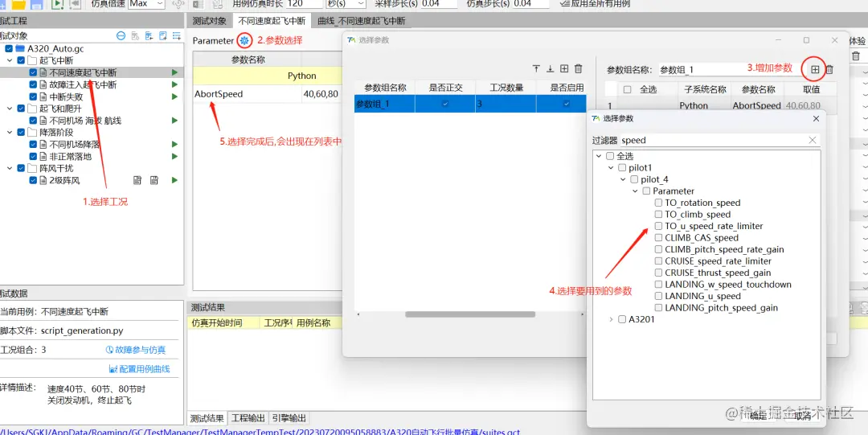Collapse pilot_4 node in parameter tree

tap(623, 179)
